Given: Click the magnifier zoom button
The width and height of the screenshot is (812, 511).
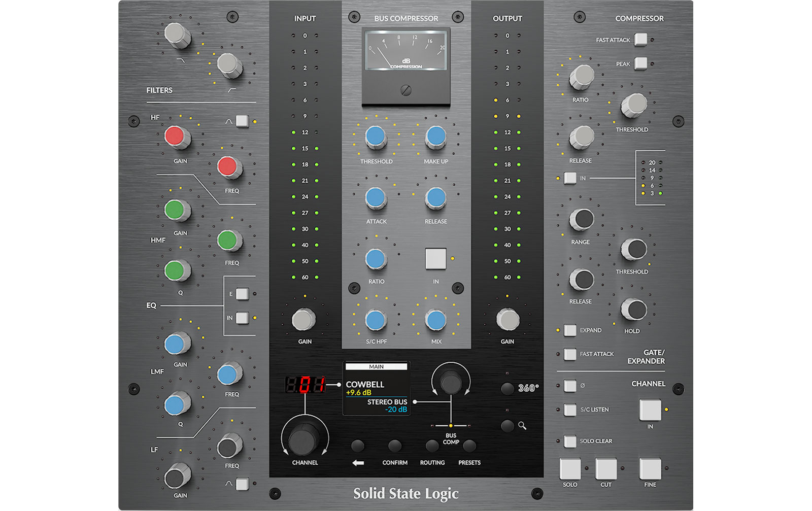Looking at the screenshot, I should [507, 426].
